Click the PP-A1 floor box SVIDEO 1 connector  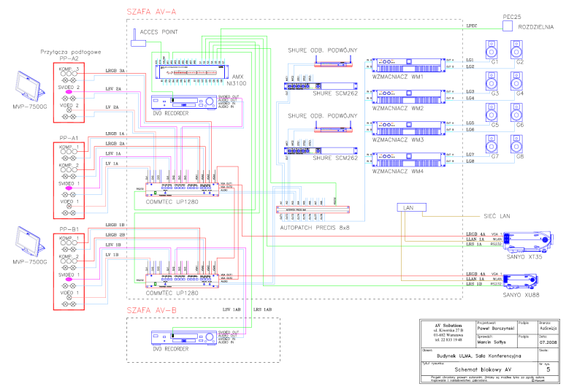coord(69,188)
